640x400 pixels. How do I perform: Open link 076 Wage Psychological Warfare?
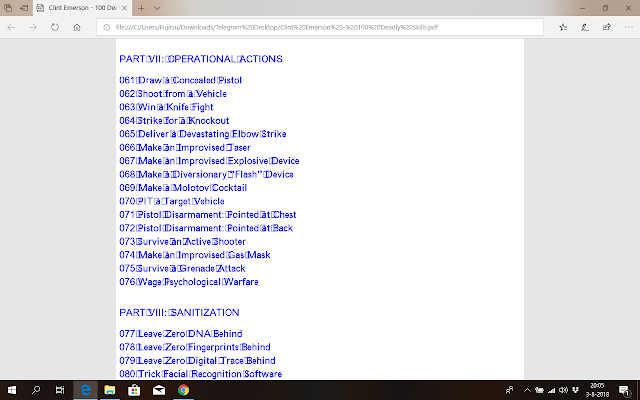189,282
